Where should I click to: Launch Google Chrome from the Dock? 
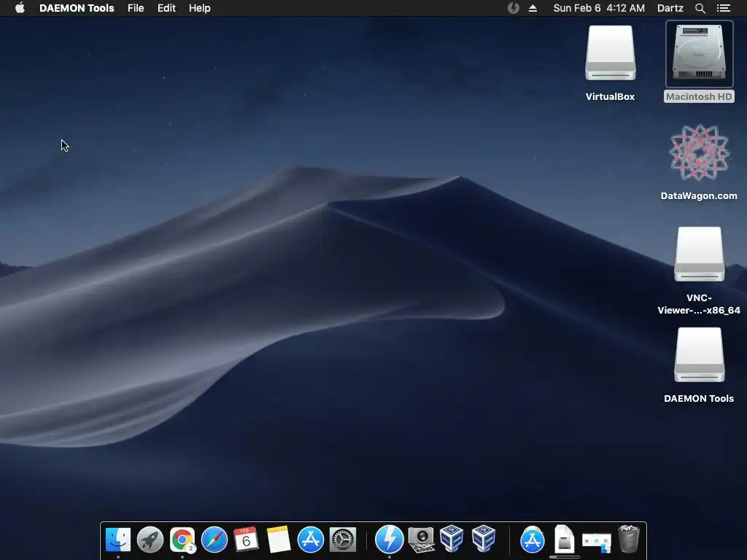pos(182,540)
